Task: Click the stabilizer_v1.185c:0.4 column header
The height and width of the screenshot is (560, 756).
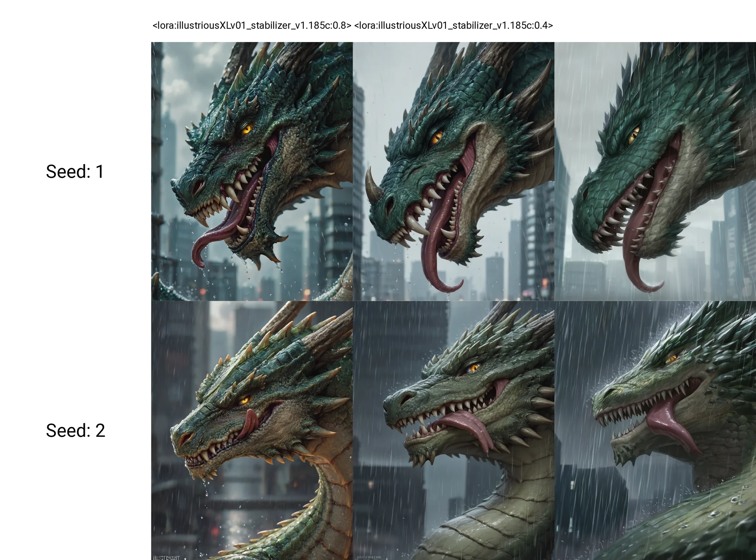Action: tap(453, 25)
